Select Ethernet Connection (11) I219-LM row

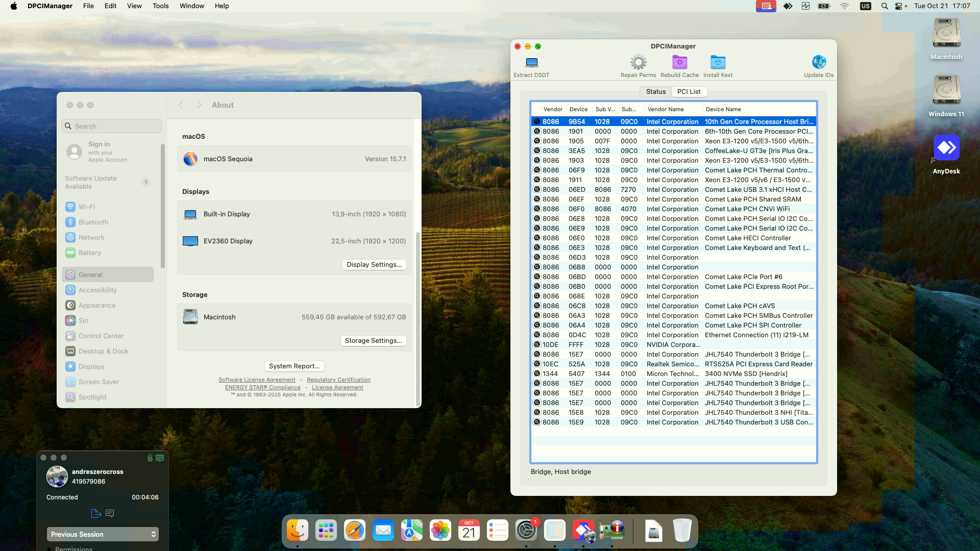[673, 335]
